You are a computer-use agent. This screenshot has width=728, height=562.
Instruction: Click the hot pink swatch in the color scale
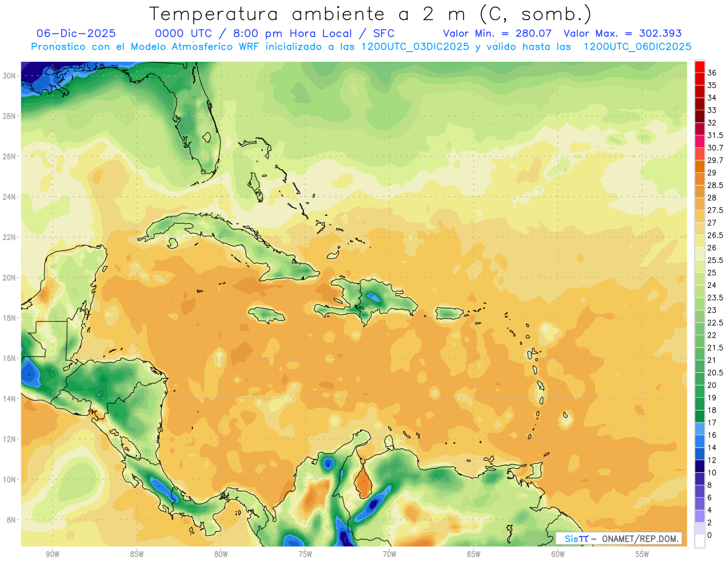(x=699, y=141)
